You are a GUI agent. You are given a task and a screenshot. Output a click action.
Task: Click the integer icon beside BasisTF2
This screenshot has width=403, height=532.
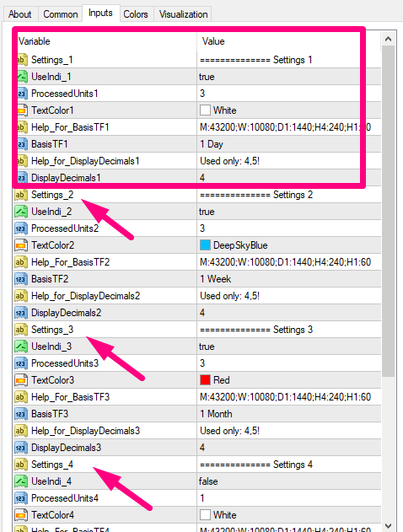click(21, 279)
